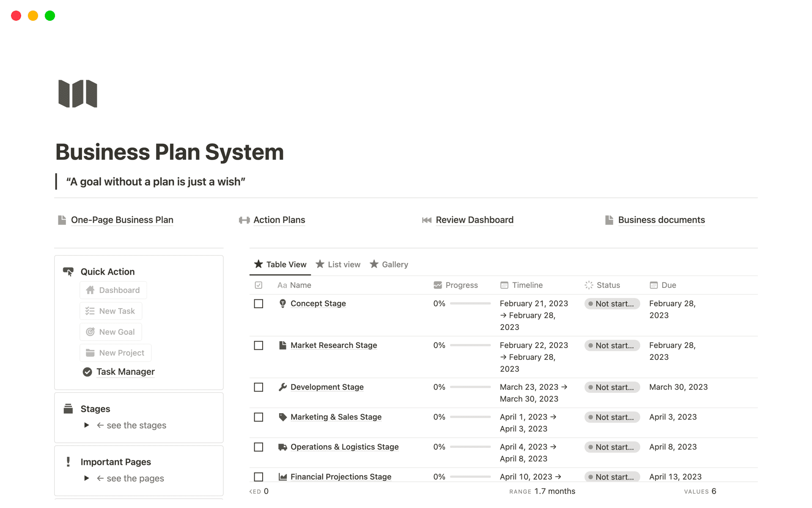Select the Dashboard home icon
This screenshot has height=508, width=812.
(90, 290)
